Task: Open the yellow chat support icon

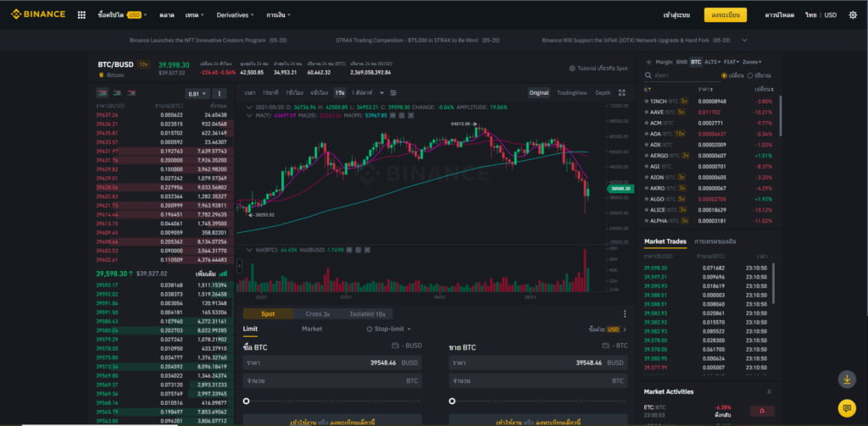Action: [x=847, y=408]
